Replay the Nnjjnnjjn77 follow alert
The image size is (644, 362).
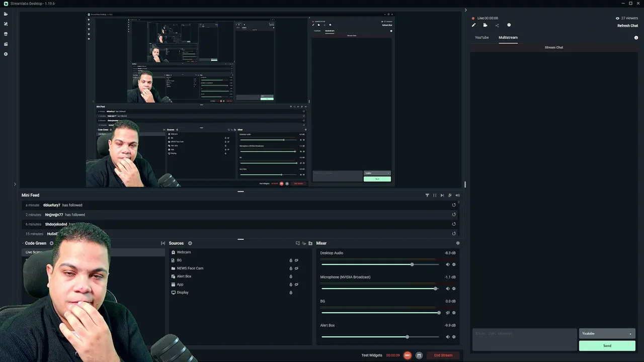point(454,215)
